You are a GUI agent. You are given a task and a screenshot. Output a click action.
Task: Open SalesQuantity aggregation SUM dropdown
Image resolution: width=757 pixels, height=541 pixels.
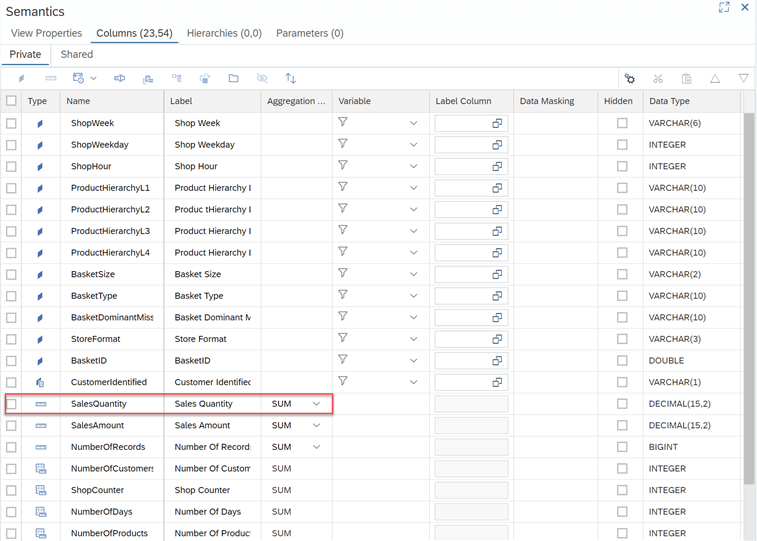click(317, 404)
